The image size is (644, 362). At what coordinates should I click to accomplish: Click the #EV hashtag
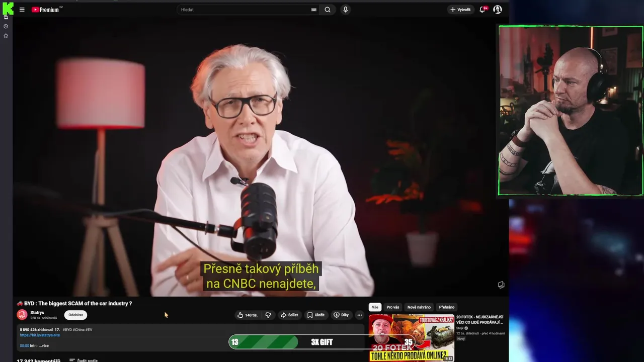[x=89, y=330]
